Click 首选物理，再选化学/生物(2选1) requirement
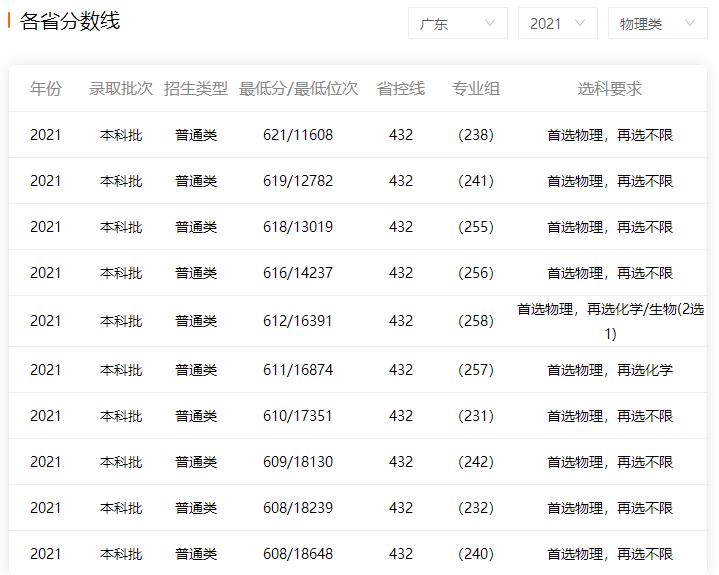This screenshot has width=719, height=575. (610, 321)
